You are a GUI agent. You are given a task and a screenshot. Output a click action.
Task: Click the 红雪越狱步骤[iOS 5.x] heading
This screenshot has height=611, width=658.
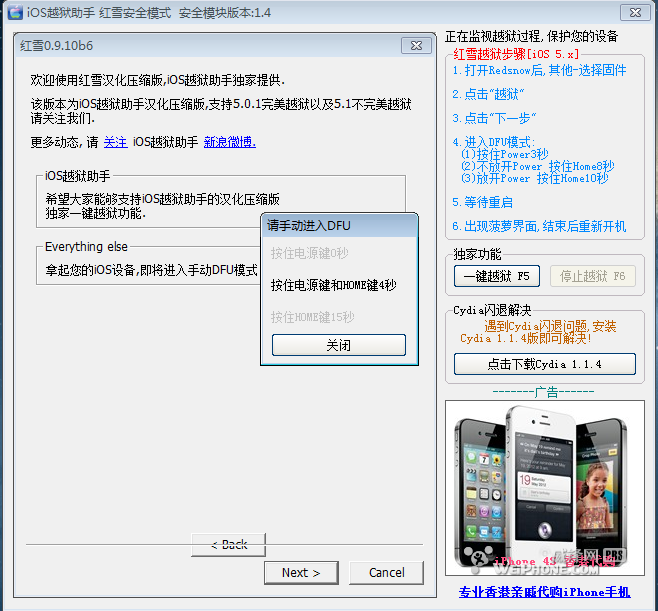point(517,54)
